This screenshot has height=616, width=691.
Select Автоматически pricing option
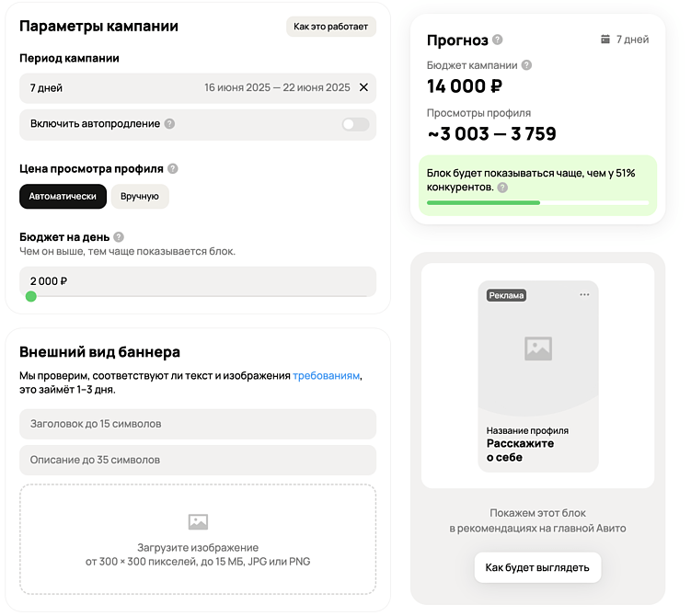tap(63, 197)
